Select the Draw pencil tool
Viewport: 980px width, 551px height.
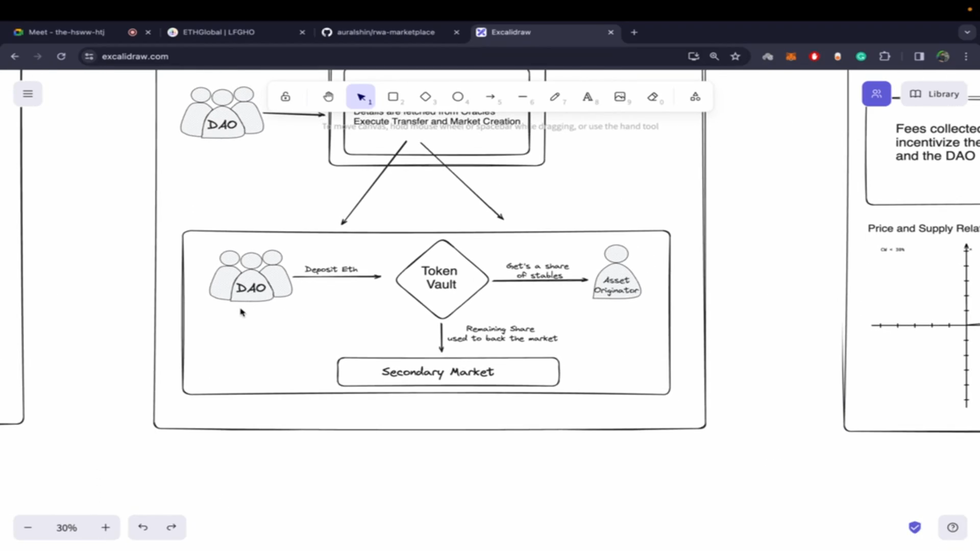click(555, 96)
